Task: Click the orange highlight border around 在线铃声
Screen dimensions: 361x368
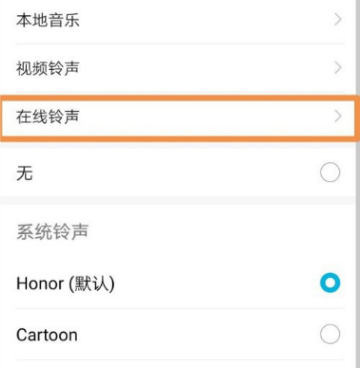Action: [x=180, y=97]
